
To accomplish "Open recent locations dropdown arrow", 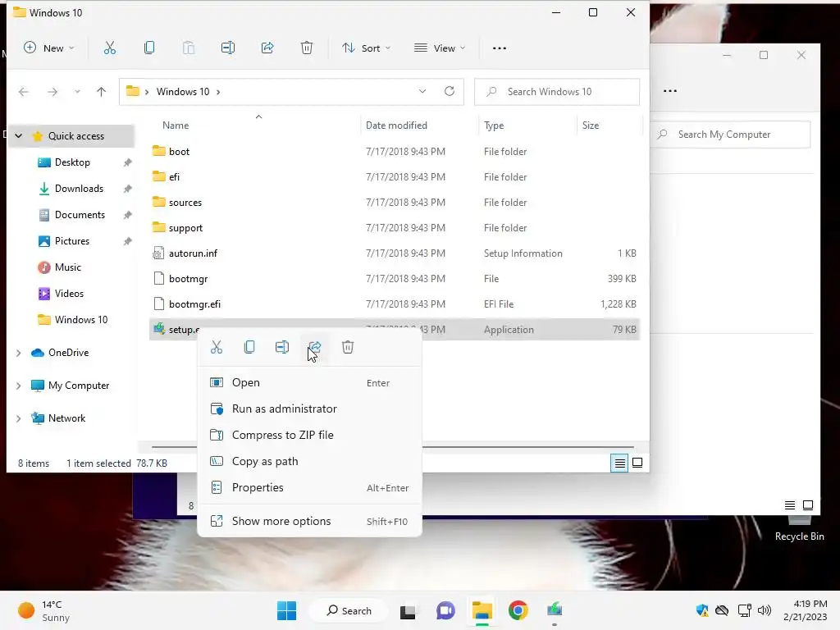I will (x=78, y=92).
